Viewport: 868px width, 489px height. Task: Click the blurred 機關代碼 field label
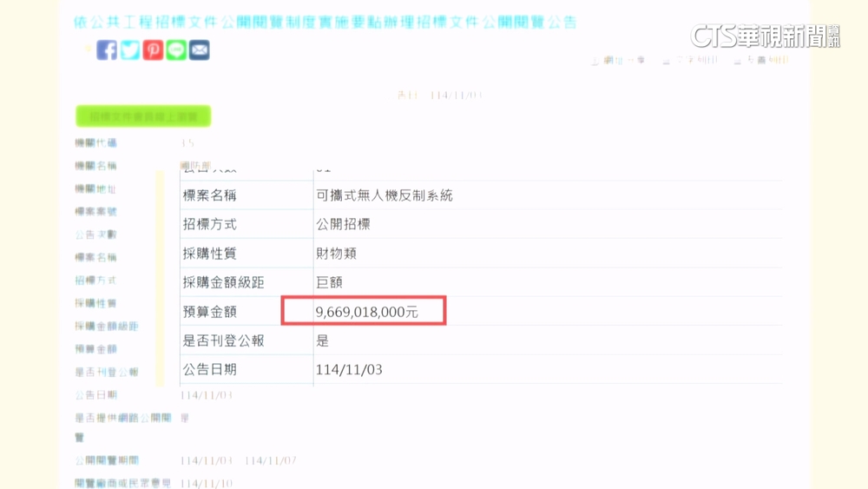coord(95,143)
